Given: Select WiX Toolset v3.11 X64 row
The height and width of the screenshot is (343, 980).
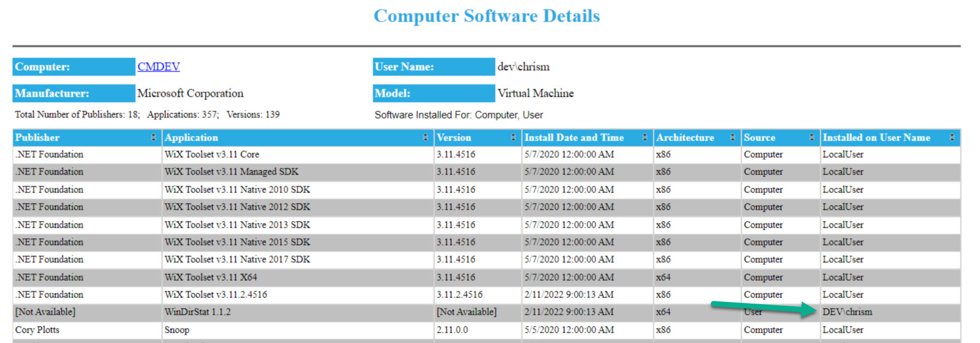Looking at the screenshot, I should [211, 278].
